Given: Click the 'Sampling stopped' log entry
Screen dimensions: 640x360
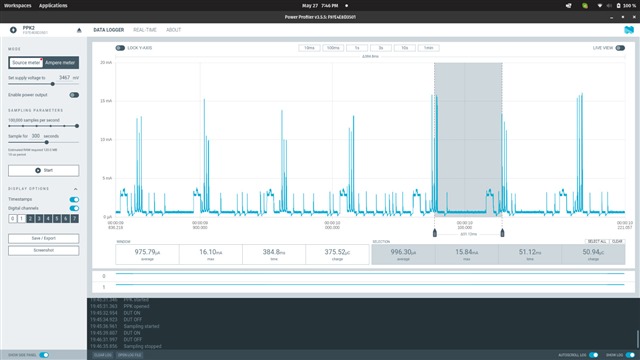Looking at the screenshot, I should coord(142,346).
